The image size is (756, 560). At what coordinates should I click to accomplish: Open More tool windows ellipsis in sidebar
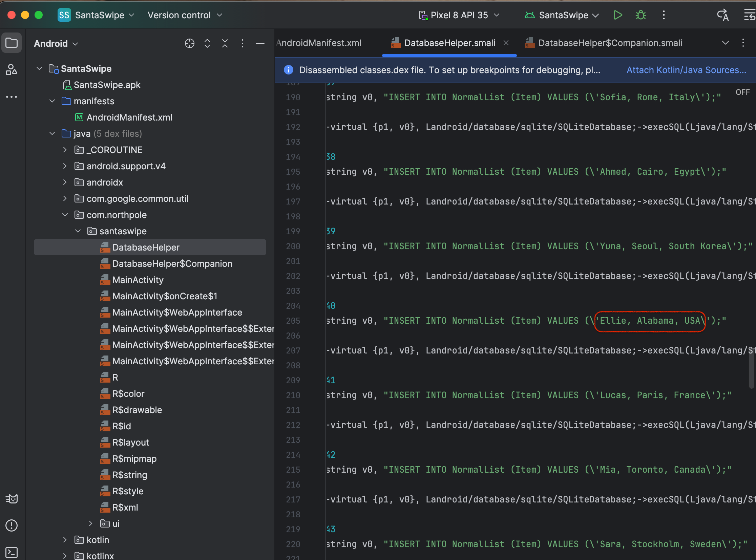pyautogui.click(x=12, y=96)
